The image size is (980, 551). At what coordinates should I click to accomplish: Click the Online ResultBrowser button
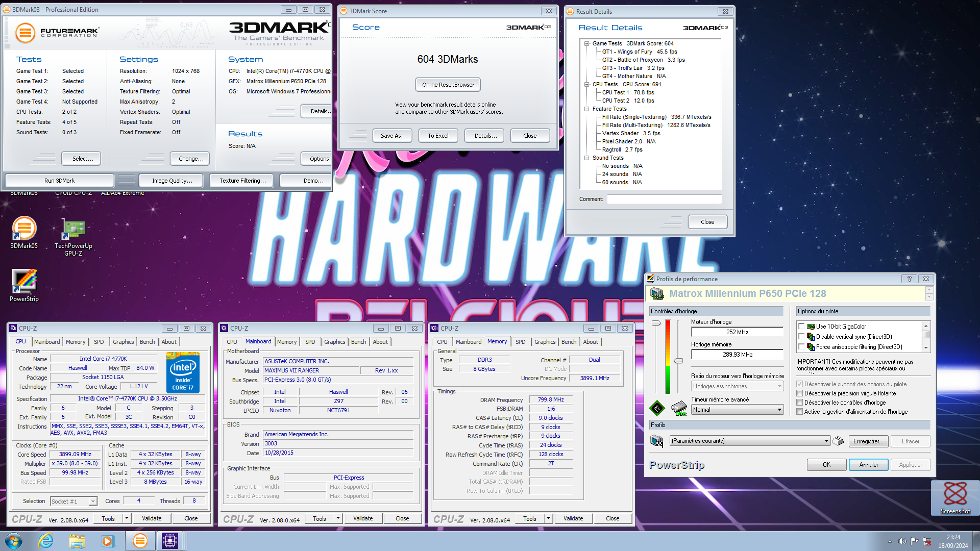448,85
